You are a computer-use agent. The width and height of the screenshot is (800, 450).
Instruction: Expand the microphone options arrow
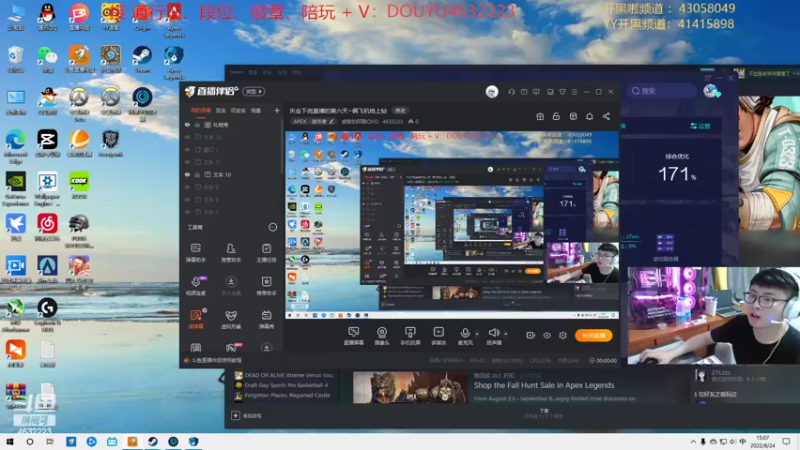coord(477,334)
